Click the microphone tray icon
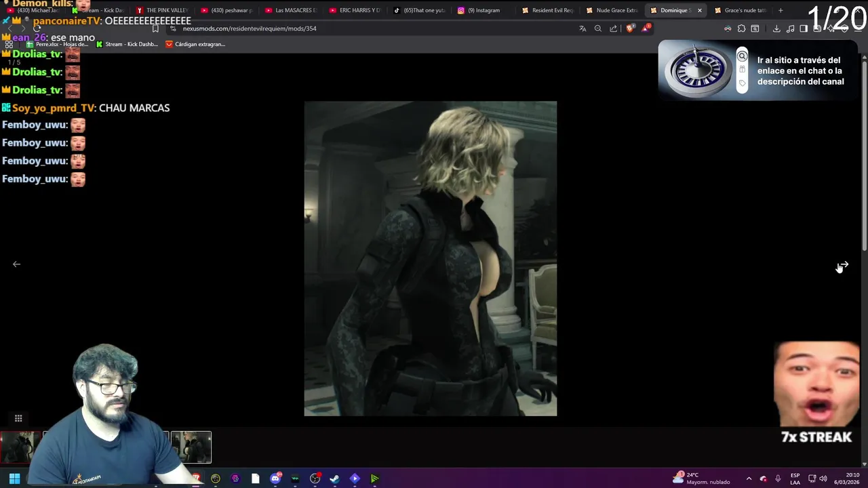 point(778,479)
